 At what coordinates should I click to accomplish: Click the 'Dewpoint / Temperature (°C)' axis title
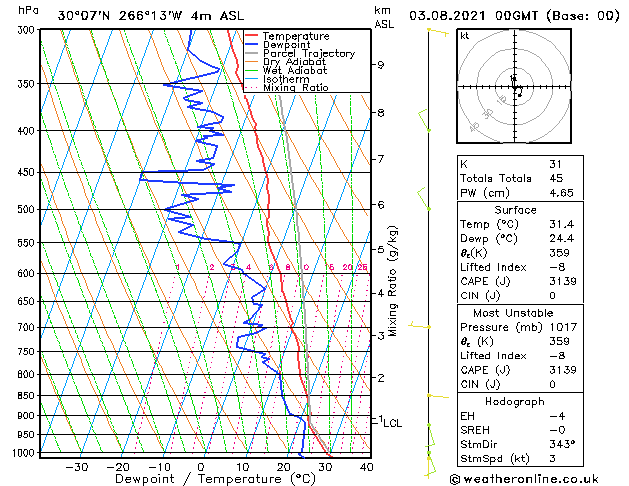(x=215, y=479)
